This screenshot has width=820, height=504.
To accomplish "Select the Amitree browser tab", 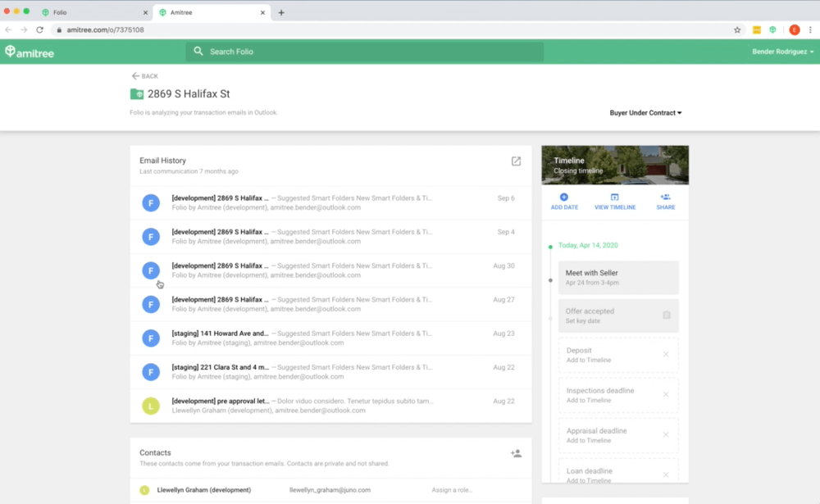I will point(212,12).
